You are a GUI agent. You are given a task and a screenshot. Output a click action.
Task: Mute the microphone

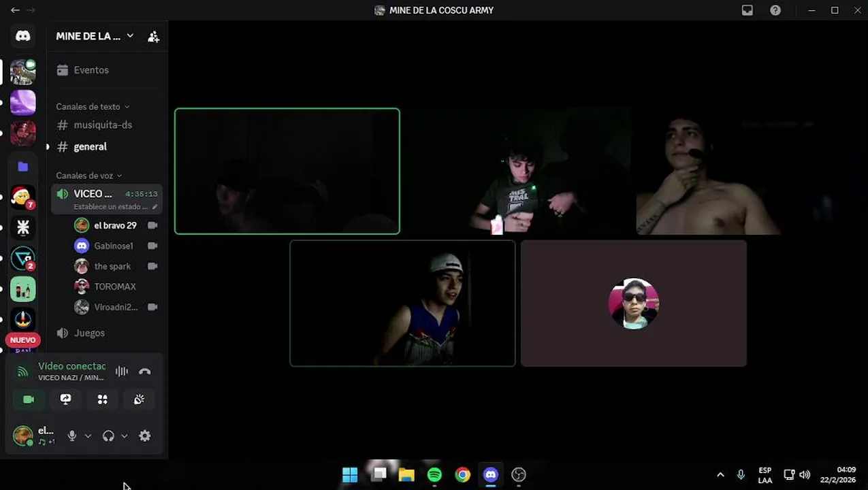(x=71, y=436)
